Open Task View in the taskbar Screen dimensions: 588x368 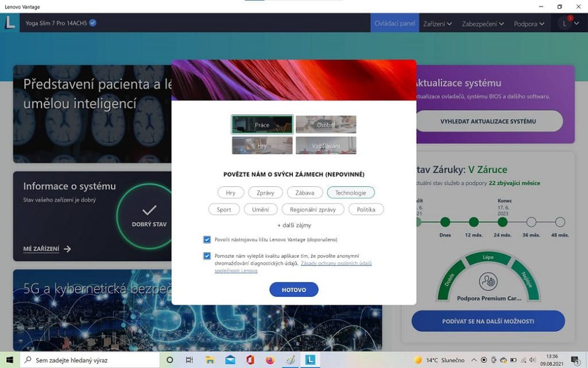pyautogui.click(x=189, y=360)
